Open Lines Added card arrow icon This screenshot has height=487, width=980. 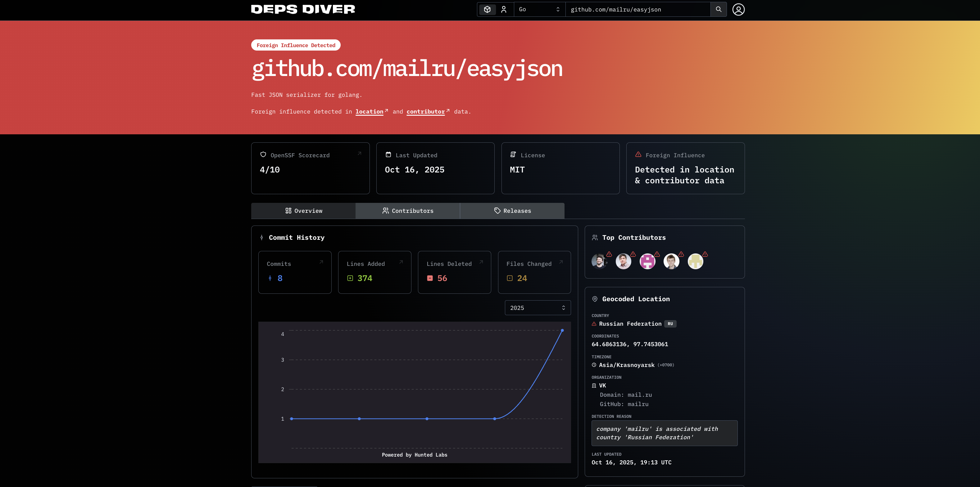pos(401,262)
